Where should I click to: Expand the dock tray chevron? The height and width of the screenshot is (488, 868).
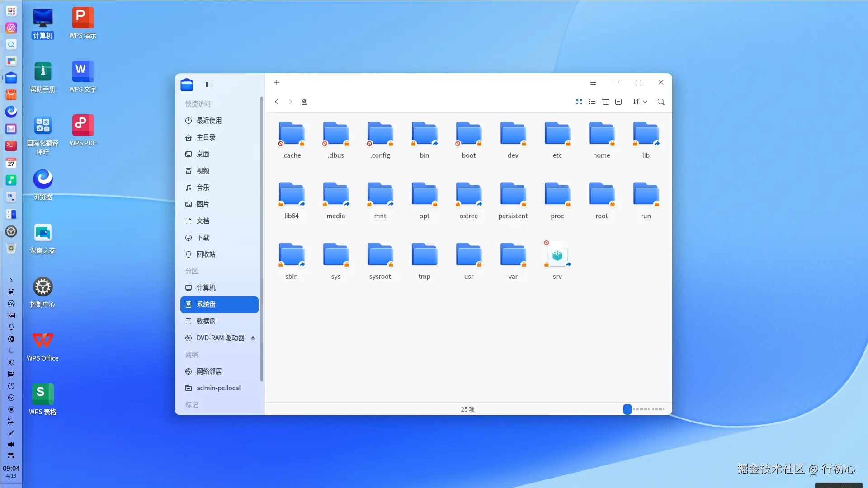pyautogui.click(x=11, y=280)
